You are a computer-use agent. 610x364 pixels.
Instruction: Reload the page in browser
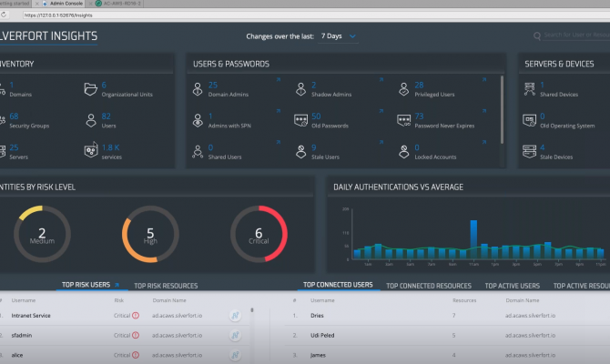click(4, 15)
